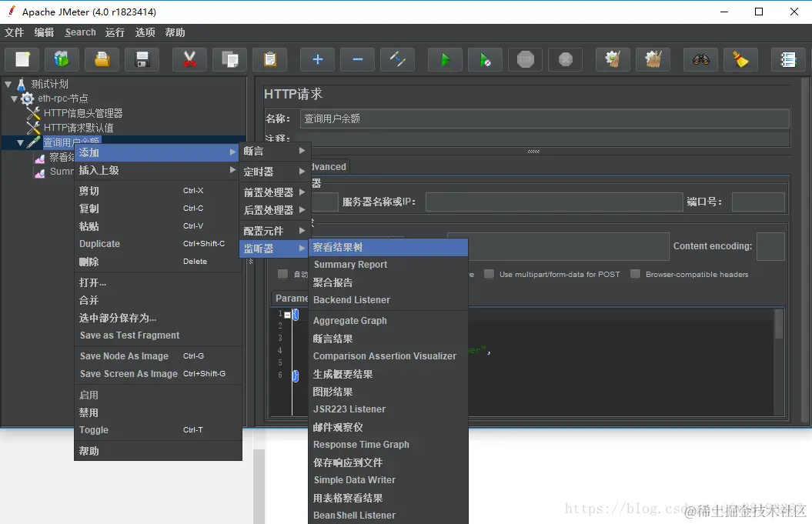Collapse the 查询用户余额 tree arrow
Image resolution: width=812 pixels, height=524 pixels.
point(21,142)
